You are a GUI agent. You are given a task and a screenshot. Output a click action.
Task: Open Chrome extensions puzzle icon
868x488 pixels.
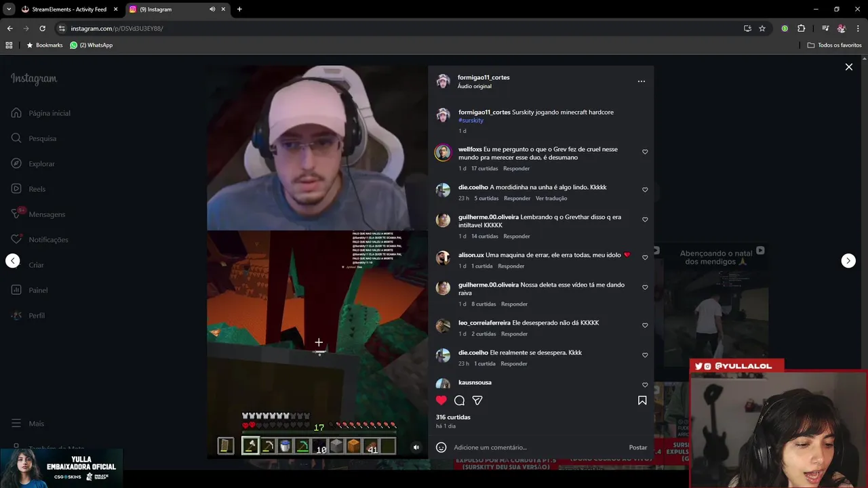point(801,28)
